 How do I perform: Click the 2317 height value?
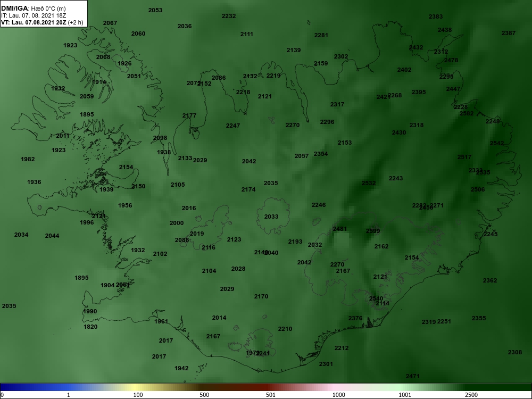[x=337, y=104]
